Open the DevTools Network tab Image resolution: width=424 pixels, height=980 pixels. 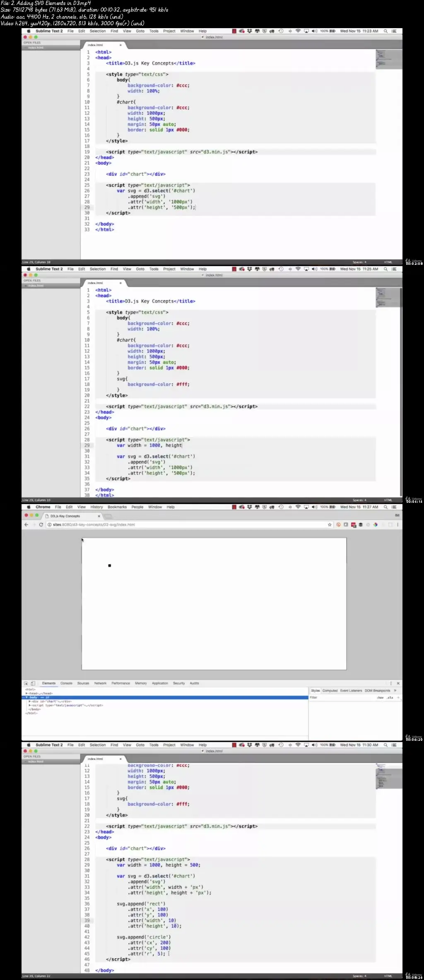(x=100, y=683)
